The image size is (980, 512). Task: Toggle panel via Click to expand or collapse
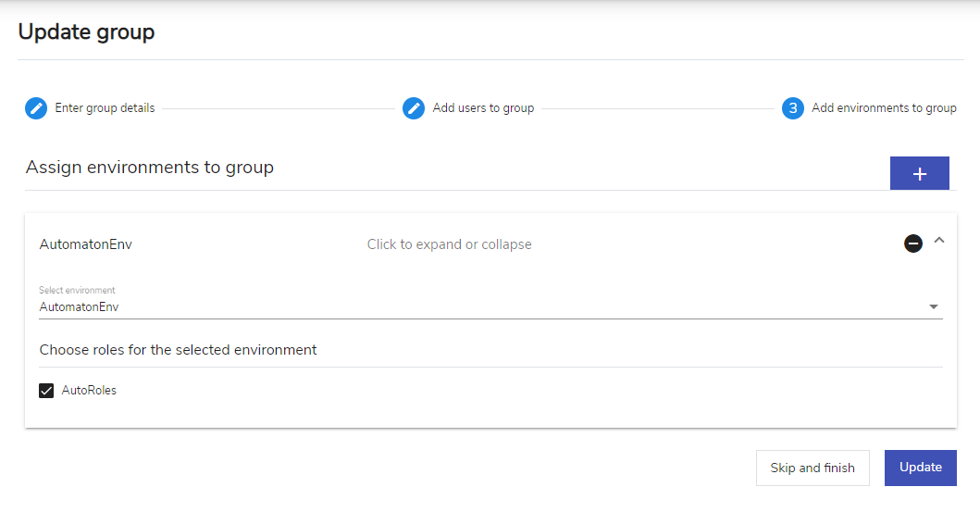tap(450, 244)
